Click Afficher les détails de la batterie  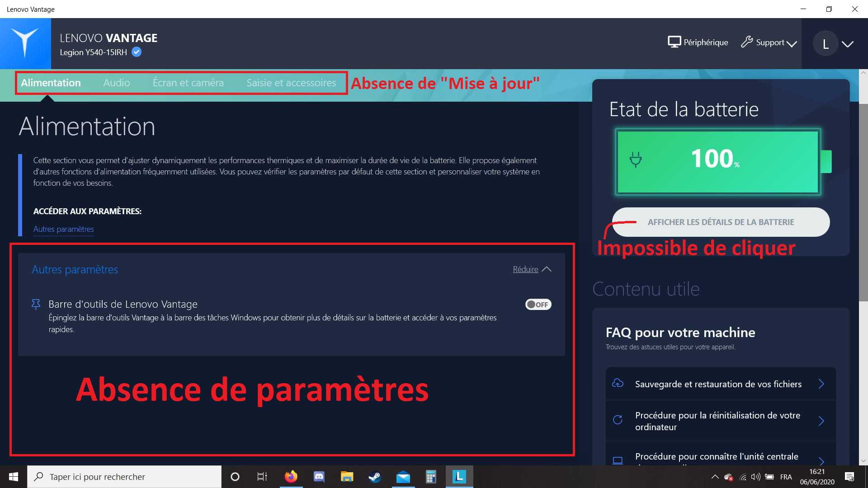(721, 222)
